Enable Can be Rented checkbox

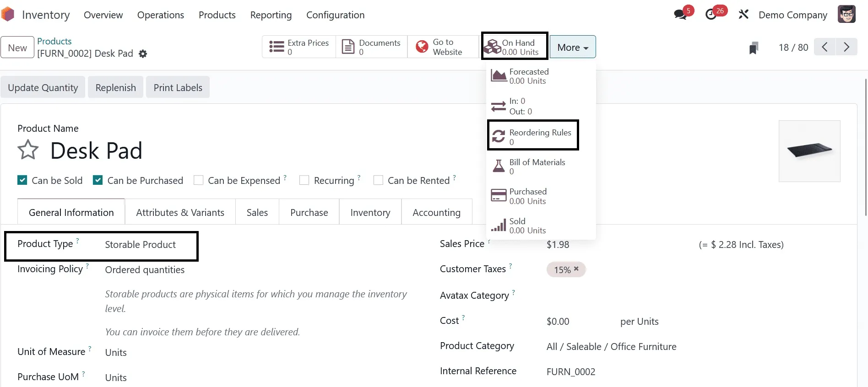pos(378,180)
